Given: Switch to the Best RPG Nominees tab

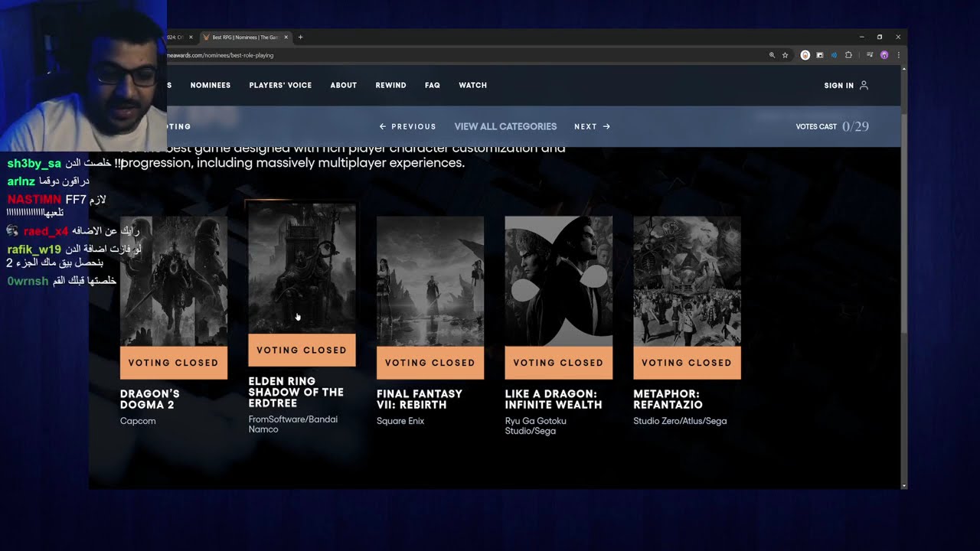Looking at the screenshot, I should [245, 37].
